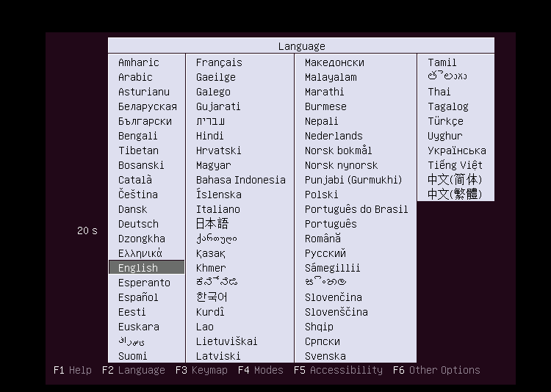Pick Malayalam in the list
The height and width of the screenshot is (392, 551).
(331, 77)
